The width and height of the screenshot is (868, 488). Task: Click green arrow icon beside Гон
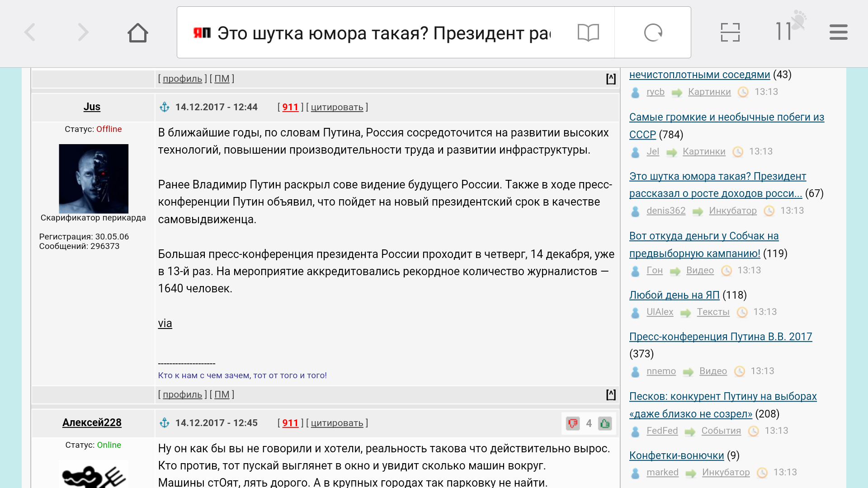[675, 272]
